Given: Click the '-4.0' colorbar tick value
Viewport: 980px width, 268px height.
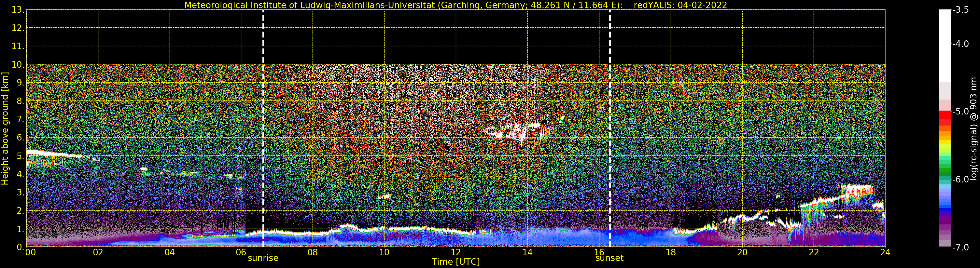Looking at the screenshot, I should (x=960, y=44).
